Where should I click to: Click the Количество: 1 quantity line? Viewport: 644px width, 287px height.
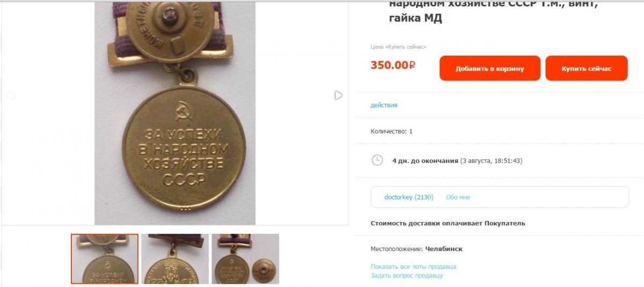(x=392, y=131)
